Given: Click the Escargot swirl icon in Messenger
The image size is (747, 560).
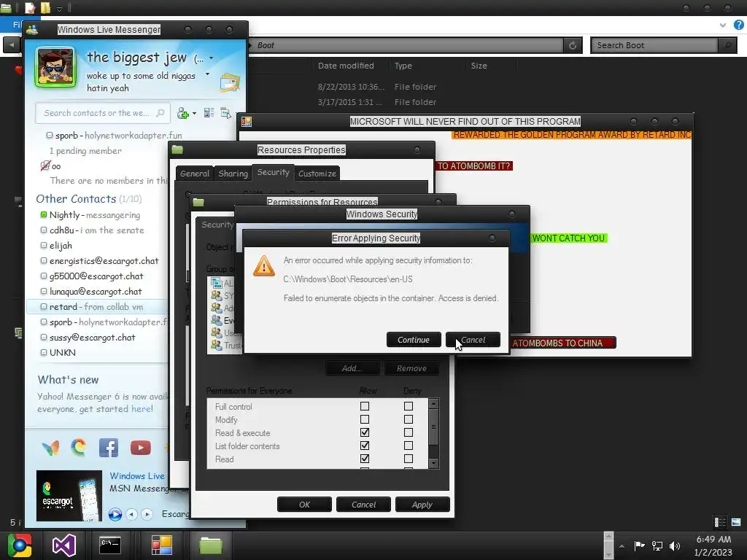Looking at the screenshot, I should [79, 447].
